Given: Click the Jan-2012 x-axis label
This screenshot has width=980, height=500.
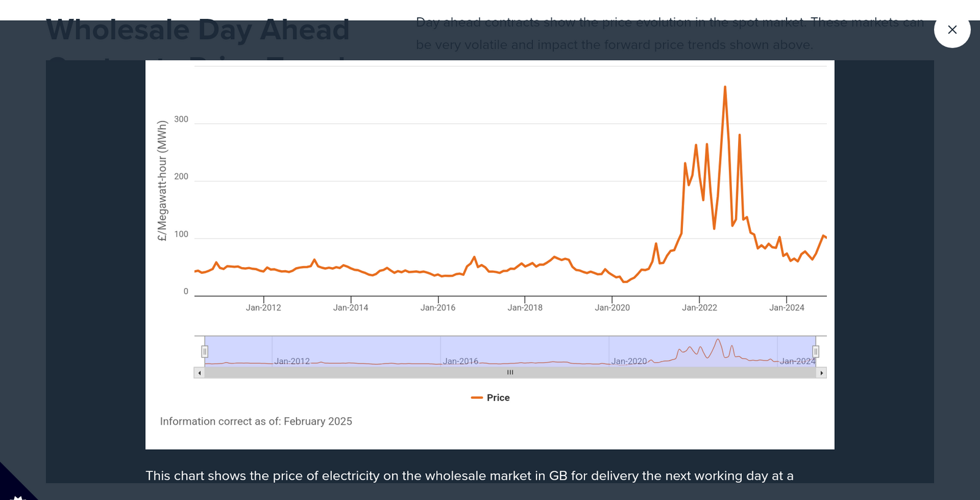Looking at the screenshot, I should 263,308.
